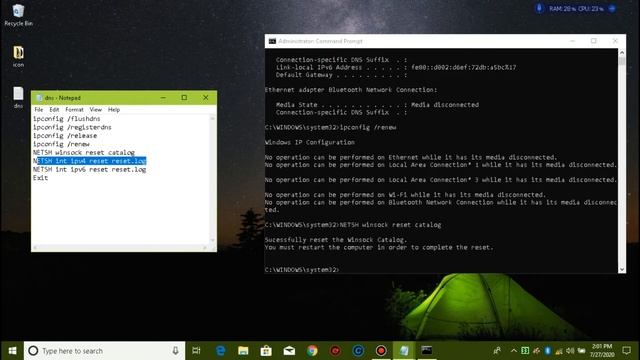The image size is (640, 360).
Task: Click the 'C:\WINDOWS\system32>' prompt at bottom
Action: click(302, 270)
